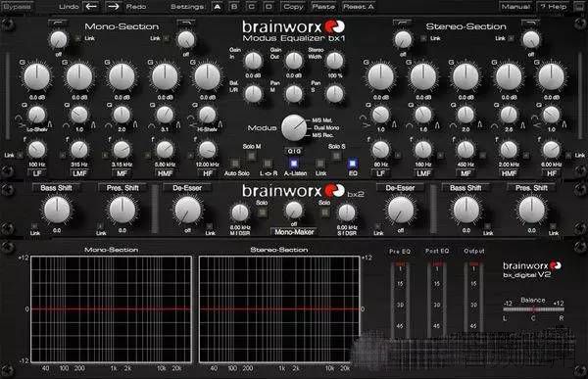Click the Stereo-Section HF band button
588x379 pixels.
(551, 173)
